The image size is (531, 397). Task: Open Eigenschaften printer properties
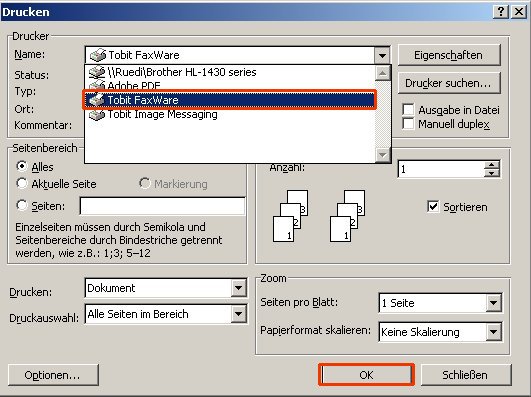448,55
